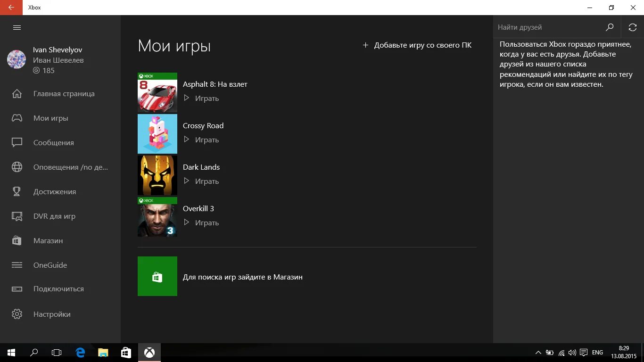Click green Store tile in games list
Screen dimensions: 644x362
tap(157, 276)
